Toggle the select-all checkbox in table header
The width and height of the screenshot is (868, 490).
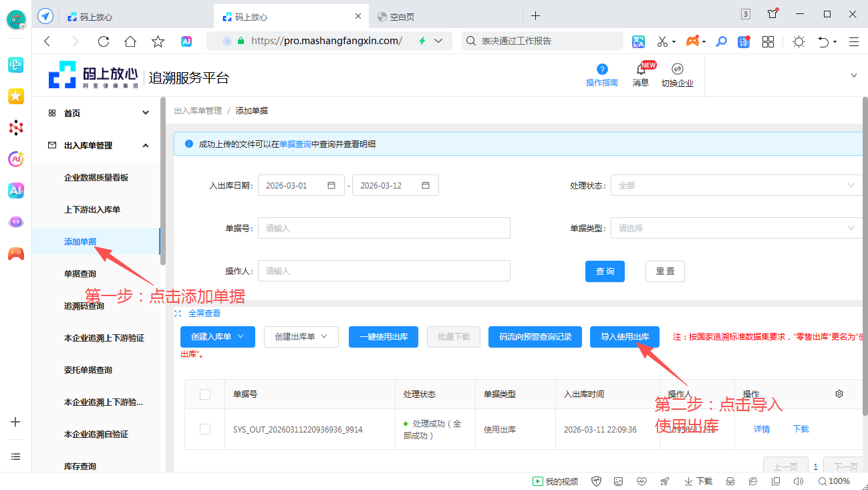point(205,394)
